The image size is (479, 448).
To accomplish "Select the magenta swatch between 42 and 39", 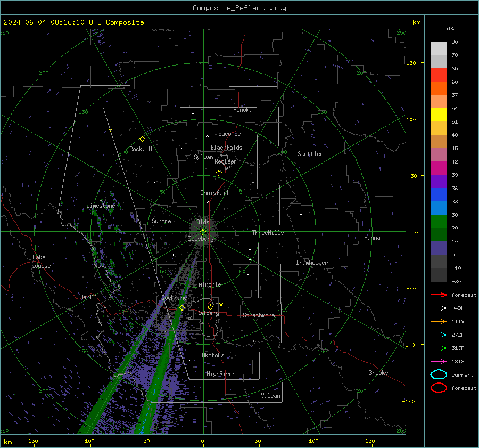I will (439, 168).
